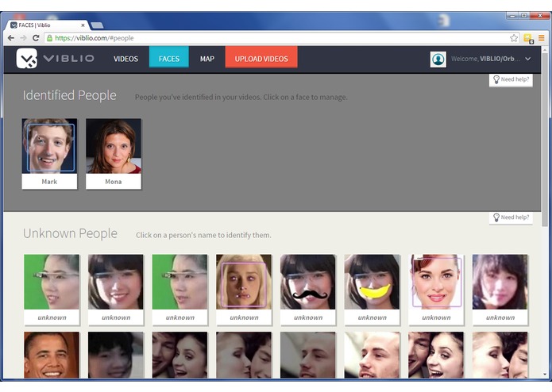Image resolution: width=552 pixels, height=392 pixels.
Task: Click the FACES | Viblio browser tab
Action: pyautogui.click(x=48, y=25)
